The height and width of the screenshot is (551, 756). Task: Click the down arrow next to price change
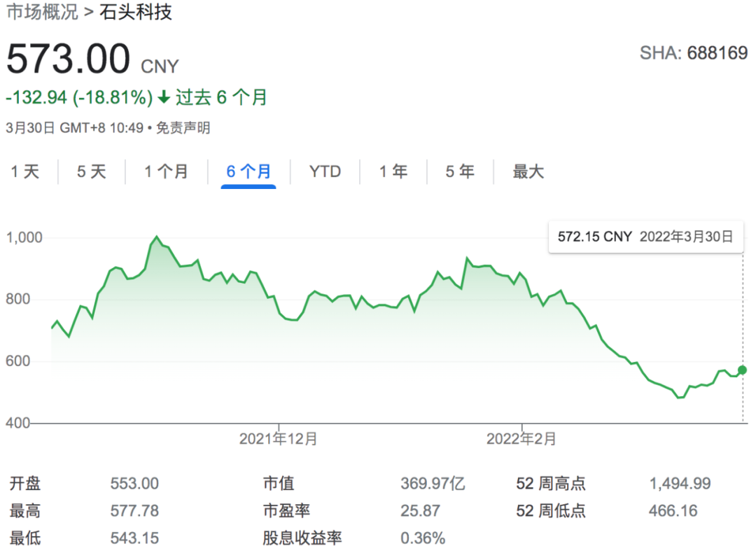pos(164,97)
